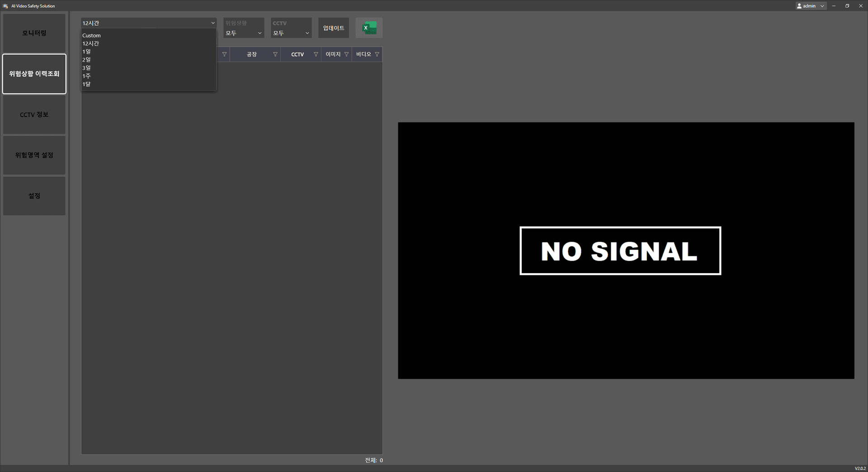The image size is (868, 472).
Task: Collapse the 12시간 time range dropdown
Action: pyautogui.click(x=212, y=23)
